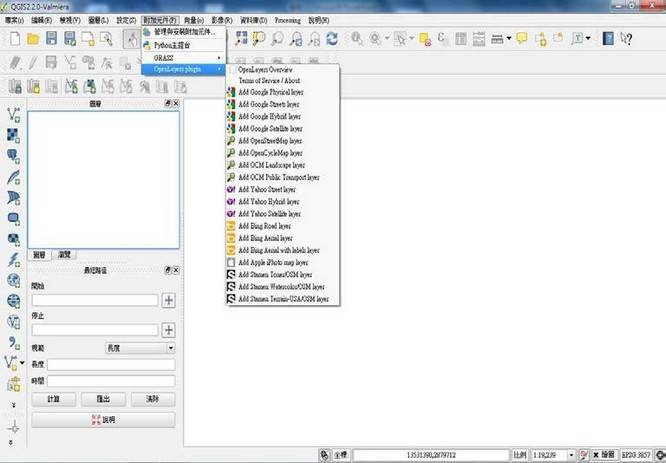Viewport: 666px width, 463px height.
Task: Click the stop point input field
Action: (x=95, y=330)
